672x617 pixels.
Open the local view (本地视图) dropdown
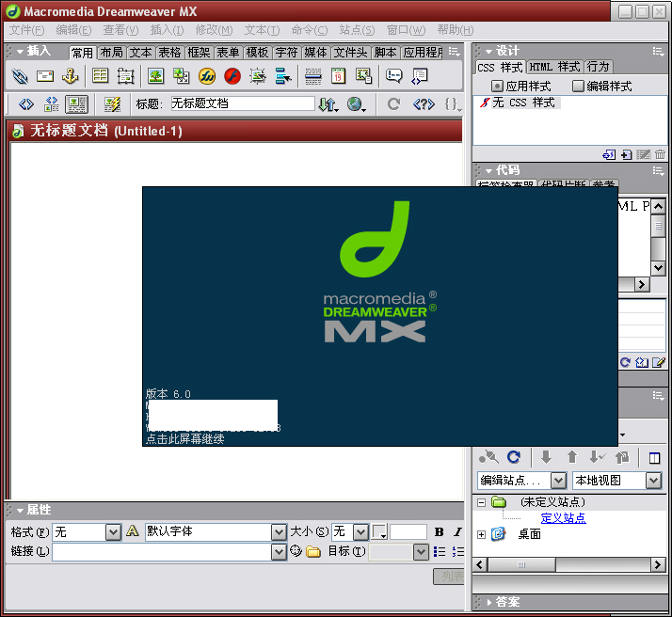653,481
